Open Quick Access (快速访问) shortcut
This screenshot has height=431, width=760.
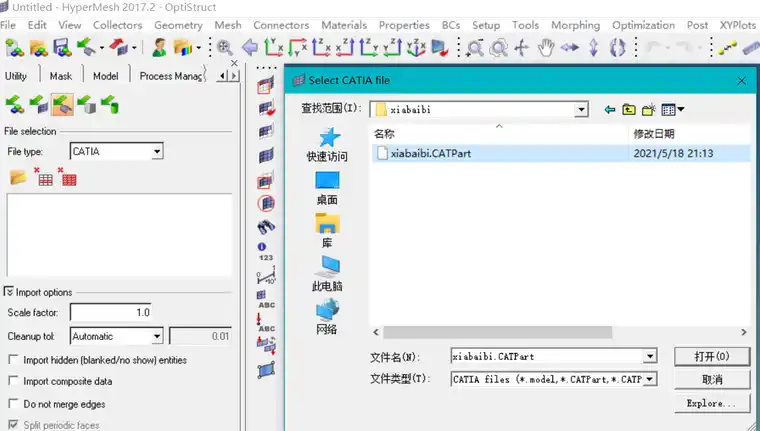(x=327, y=145)
